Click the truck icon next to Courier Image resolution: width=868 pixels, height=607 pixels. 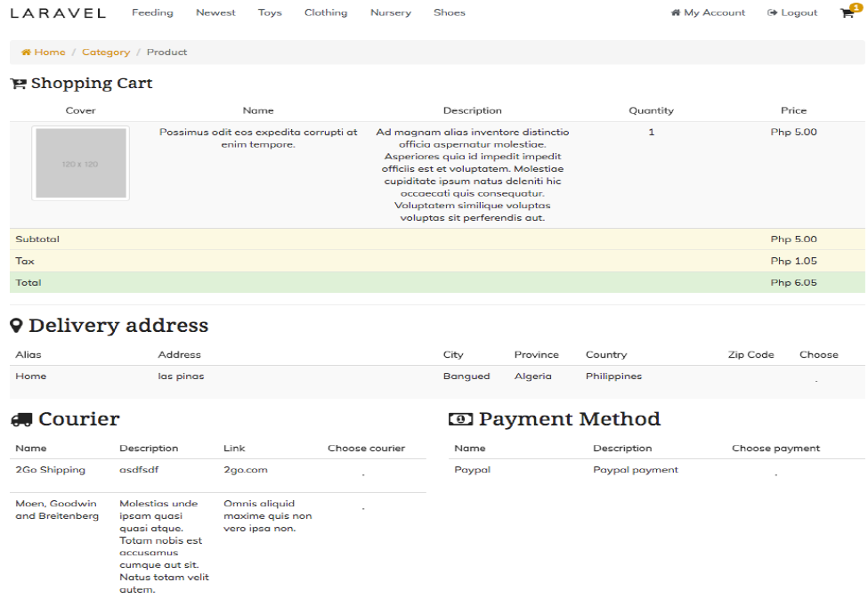point(21,420)
